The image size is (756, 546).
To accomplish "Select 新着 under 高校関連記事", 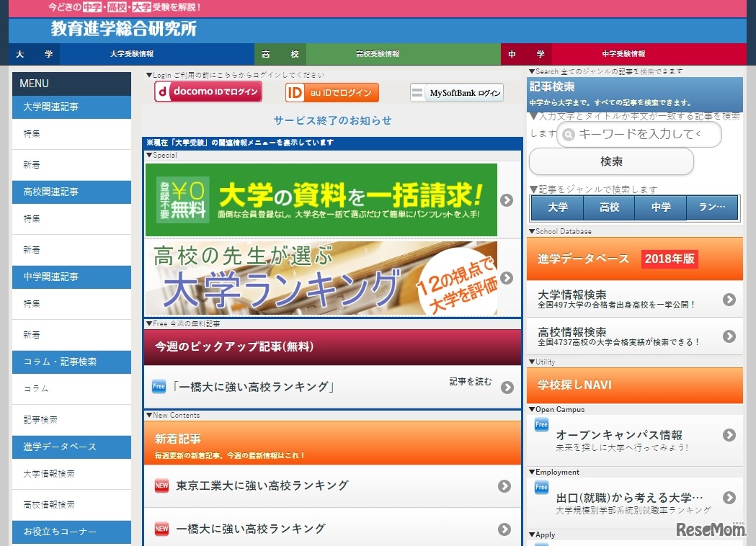I will (71, 250).
